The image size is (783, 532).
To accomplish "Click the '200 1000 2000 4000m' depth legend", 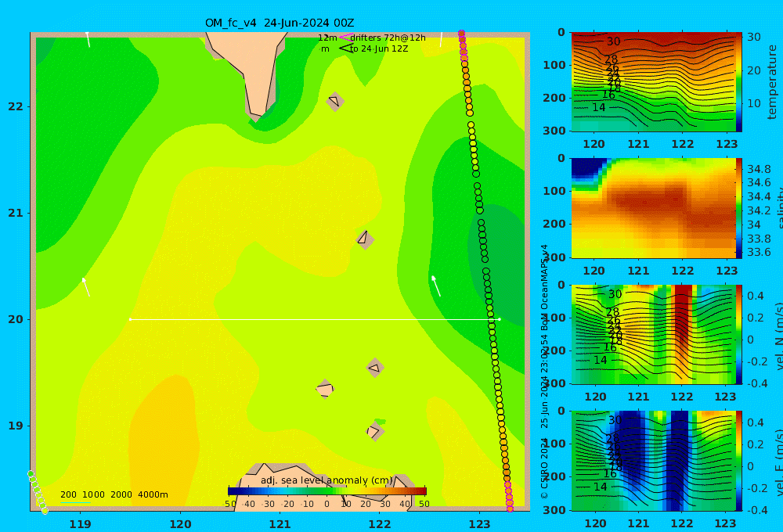I will [114, 494].
